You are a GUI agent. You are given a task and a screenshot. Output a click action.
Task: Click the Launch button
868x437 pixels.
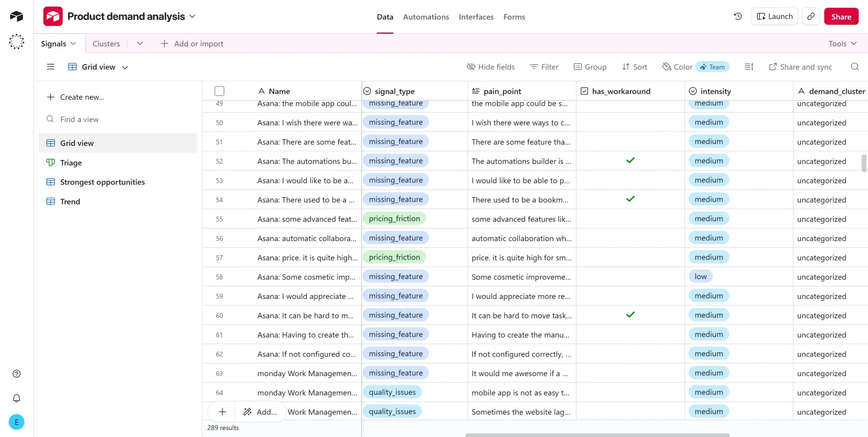click(774, 16)
